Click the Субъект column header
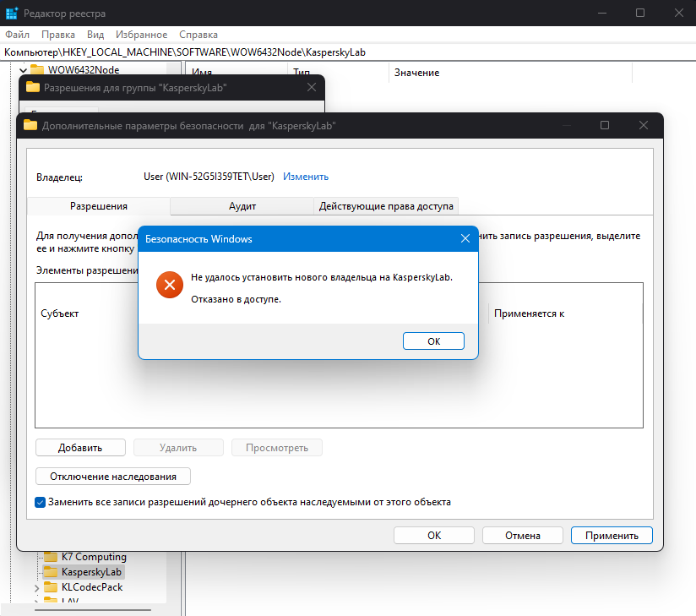The image size is (696, 616). 59,313
